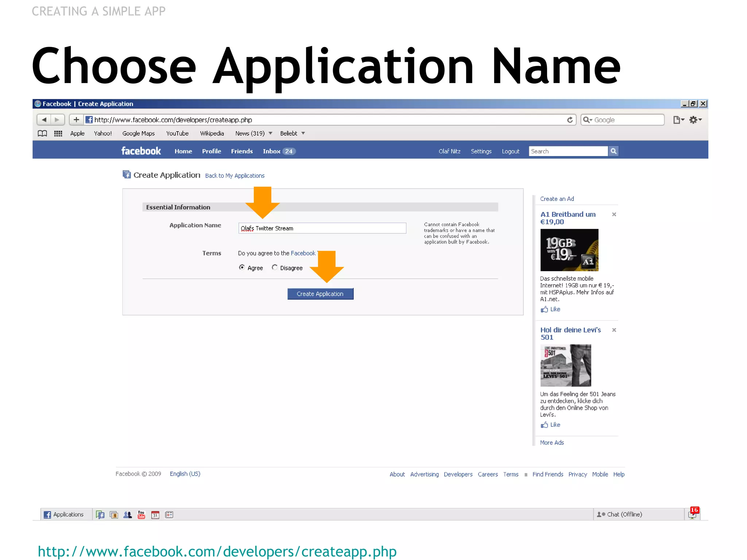Click the Facebook terms link in Terms row
This screenshot has height=560, width=747.
click(303, 253)
